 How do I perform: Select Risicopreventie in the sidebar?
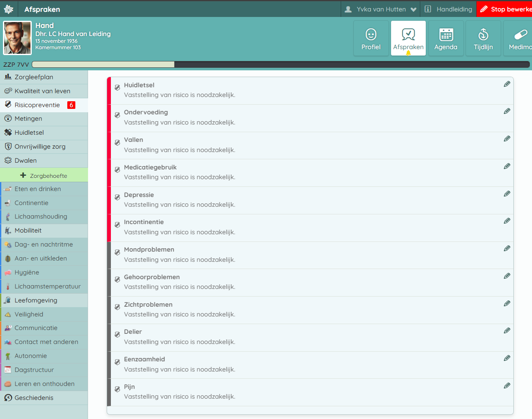pos(37,105)
